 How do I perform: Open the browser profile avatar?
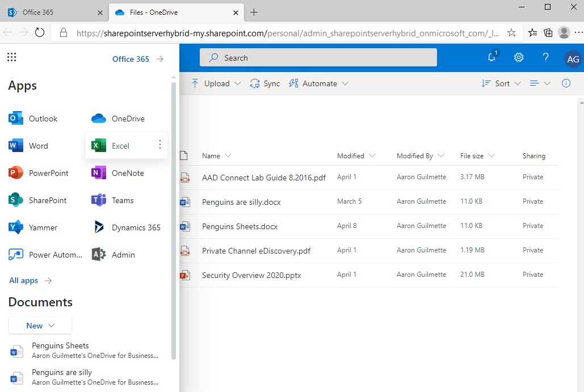coord(564,33)
